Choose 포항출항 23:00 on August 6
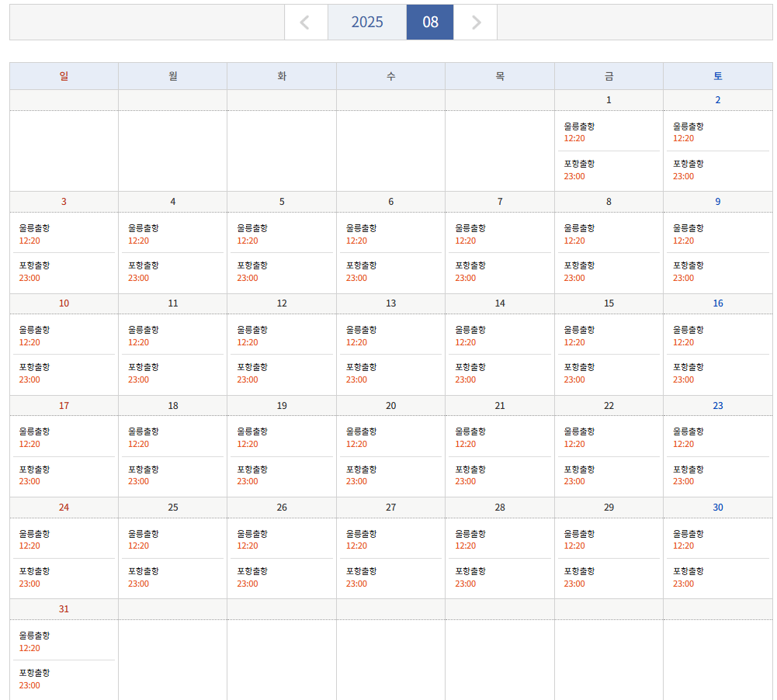777x700 pixels. coord(361,272)
